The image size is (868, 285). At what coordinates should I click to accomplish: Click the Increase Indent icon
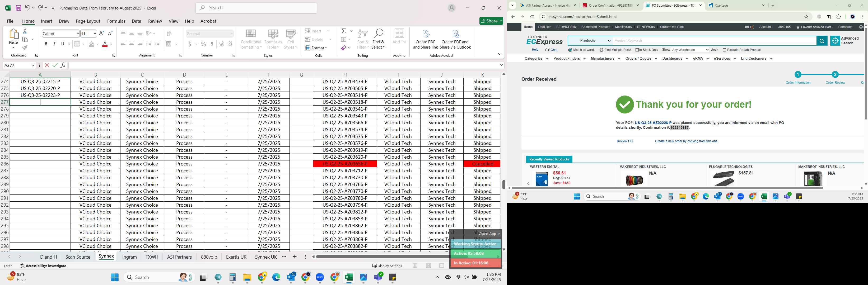tap(157, 44)
